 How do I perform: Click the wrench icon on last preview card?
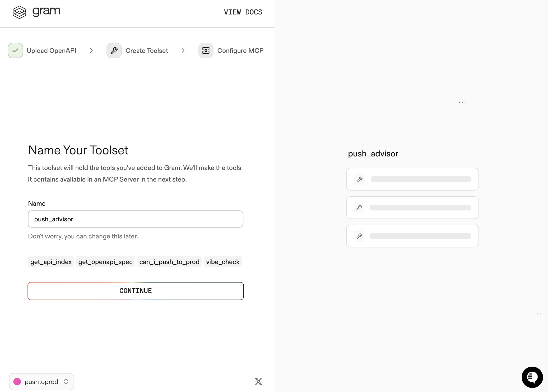359,236
